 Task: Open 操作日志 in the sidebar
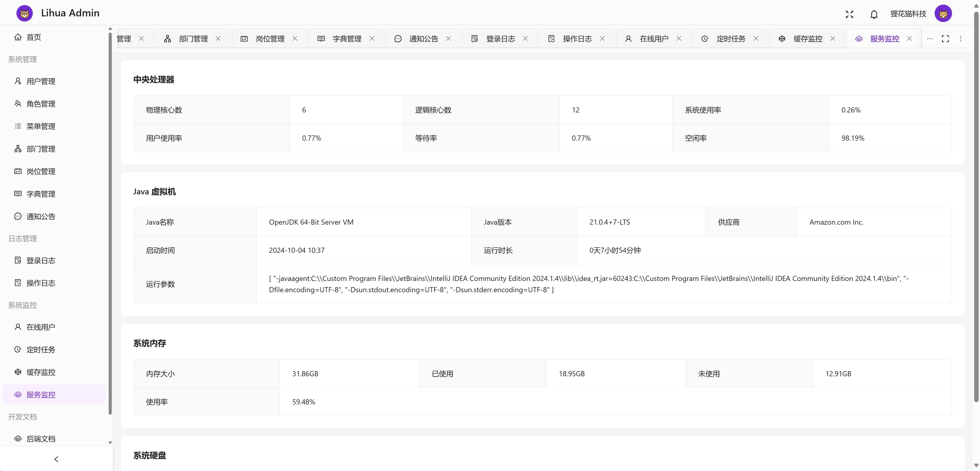[x=54, y=283]
